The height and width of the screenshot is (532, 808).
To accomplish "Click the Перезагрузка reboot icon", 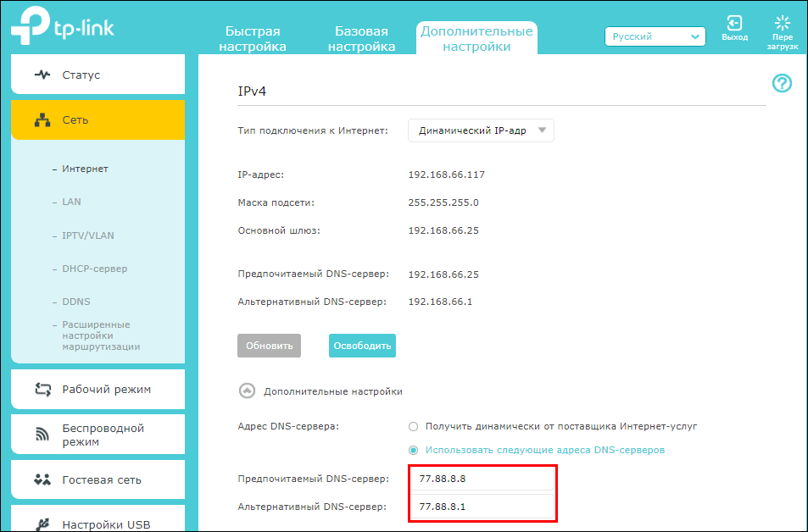I will coord(782,24).
